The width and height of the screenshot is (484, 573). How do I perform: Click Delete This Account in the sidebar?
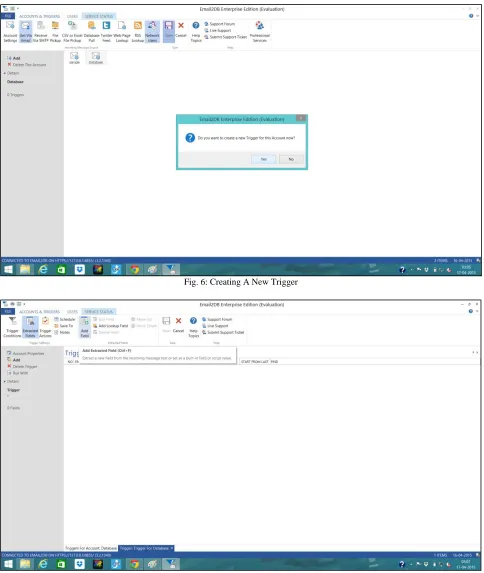(x=27, y=65)
